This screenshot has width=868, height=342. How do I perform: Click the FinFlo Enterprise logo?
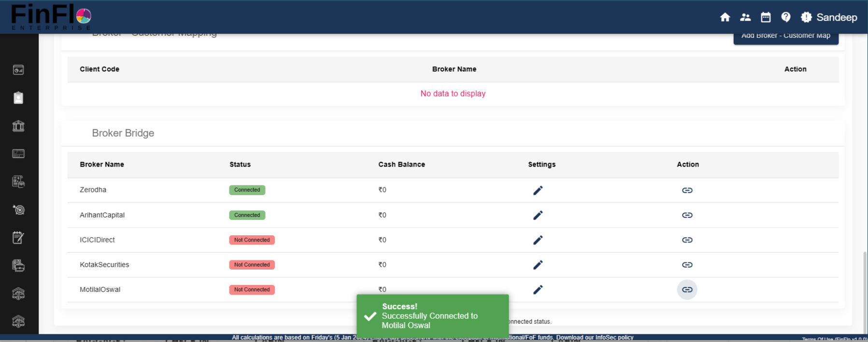51,17
